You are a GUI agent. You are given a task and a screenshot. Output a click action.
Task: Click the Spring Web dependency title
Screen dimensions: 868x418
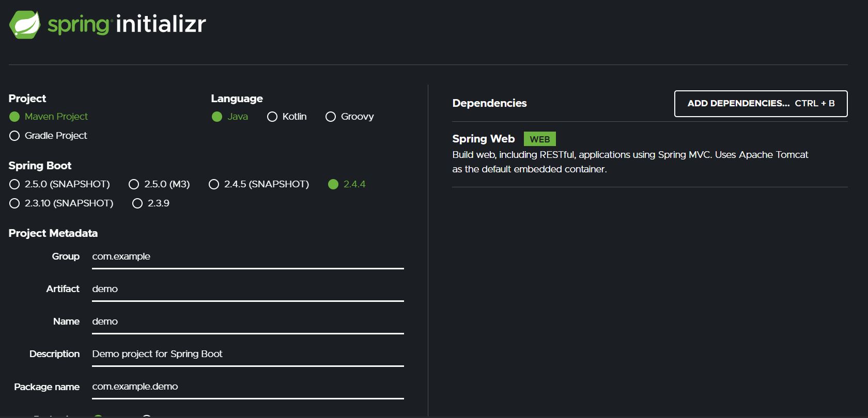point(484,139)
